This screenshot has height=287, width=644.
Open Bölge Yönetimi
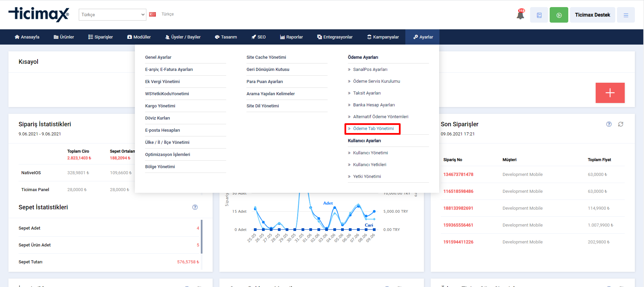160,167
